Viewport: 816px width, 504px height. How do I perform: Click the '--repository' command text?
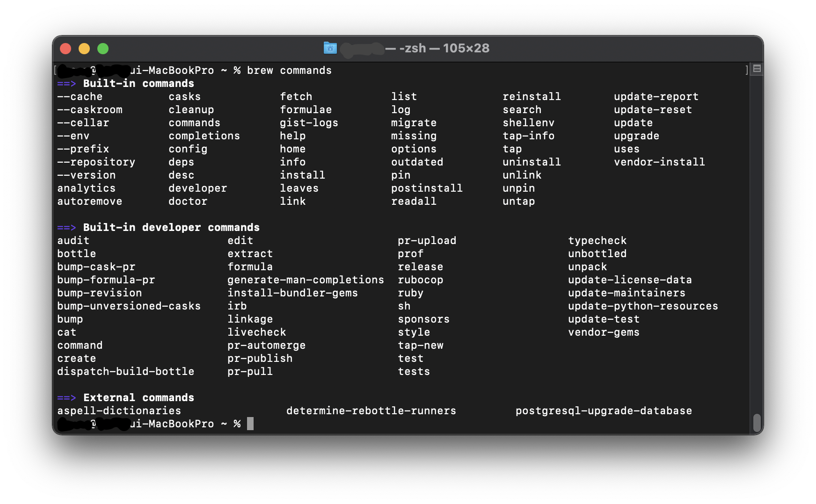(96, 162)
